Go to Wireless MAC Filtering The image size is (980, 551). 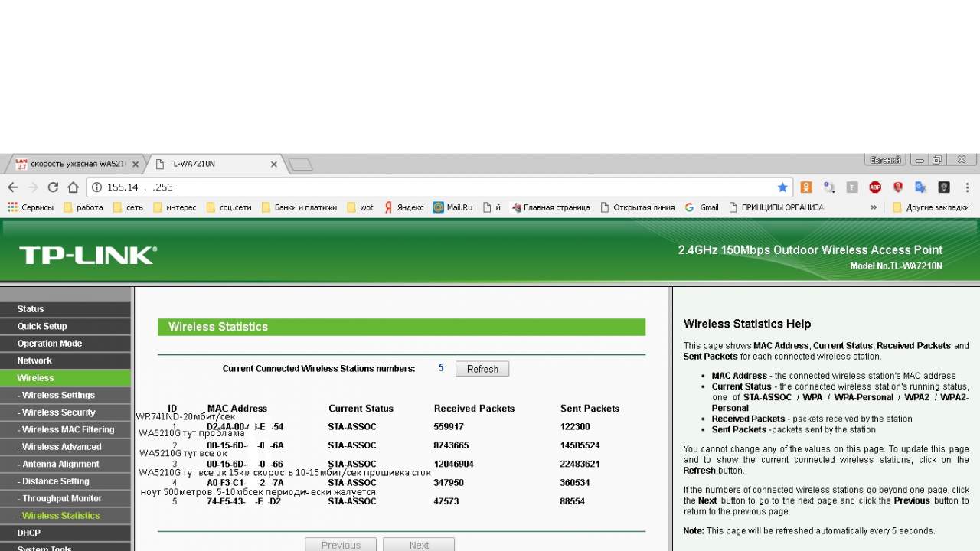click(66, 429)
